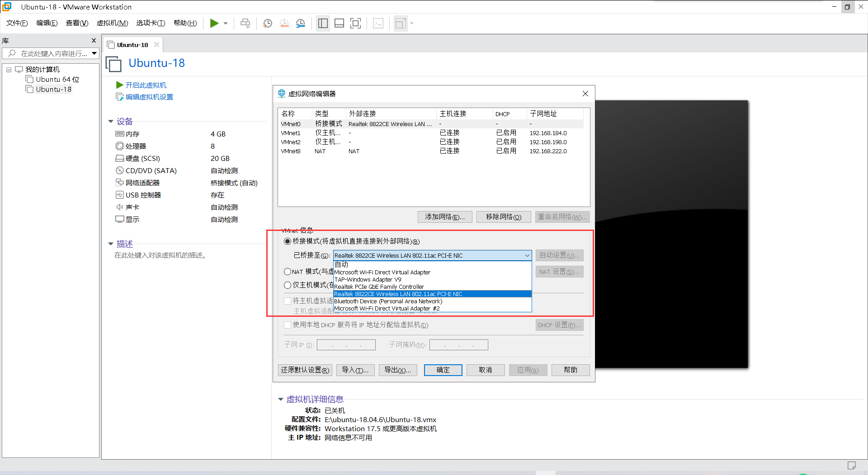Click the 取消 button

click(486, 370)
